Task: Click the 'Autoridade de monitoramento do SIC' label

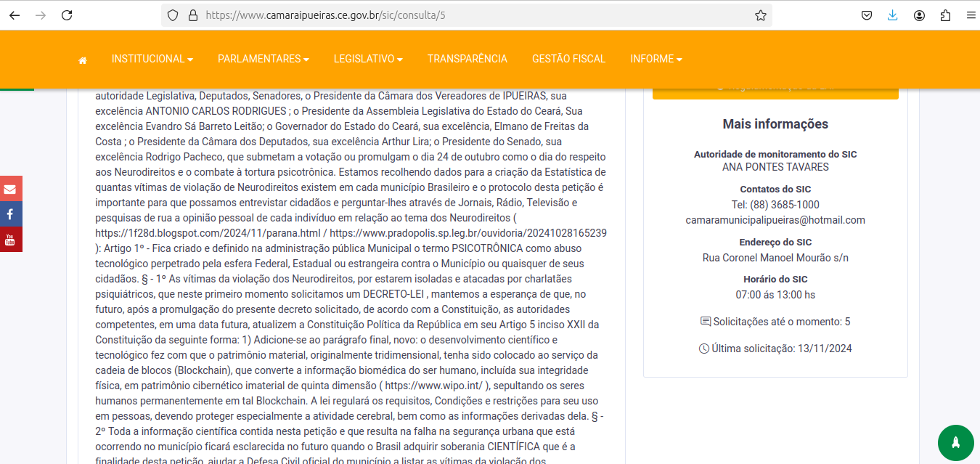Action: [x=775, y=154]
